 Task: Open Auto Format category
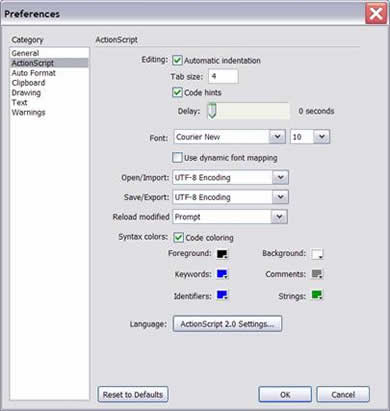tap(49, 73)
